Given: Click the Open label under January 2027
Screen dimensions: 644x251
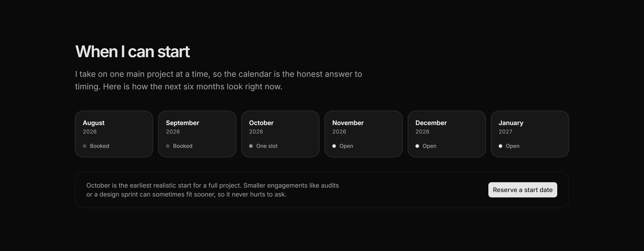Looking at the screenshot, I should point(513,146).
